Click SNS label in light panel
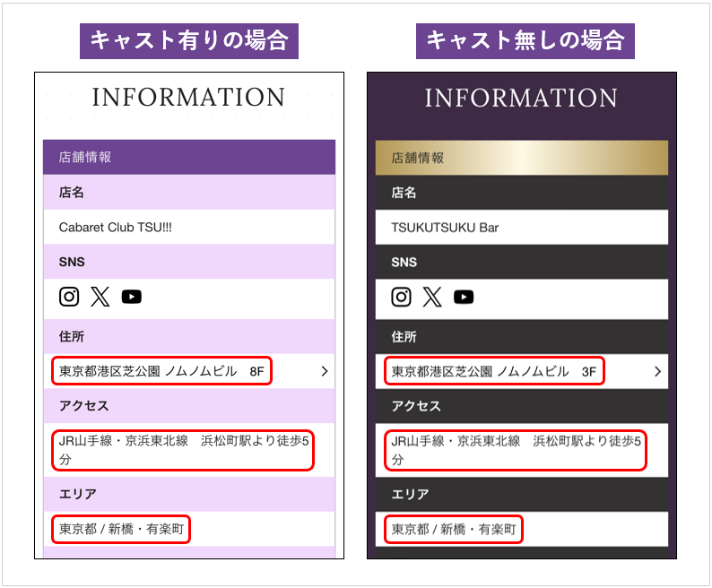 [72, 262]
